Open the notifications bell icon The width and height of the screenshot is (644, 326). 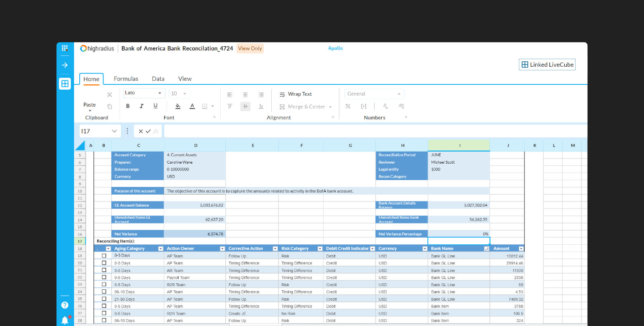[65, 320]
